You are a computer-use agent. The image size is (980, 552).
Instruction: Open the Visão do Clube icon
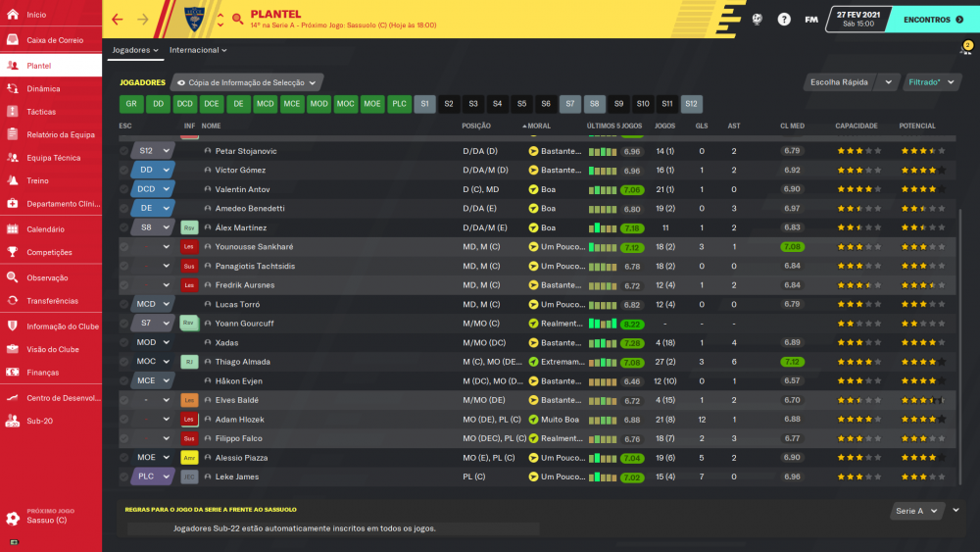13,349
